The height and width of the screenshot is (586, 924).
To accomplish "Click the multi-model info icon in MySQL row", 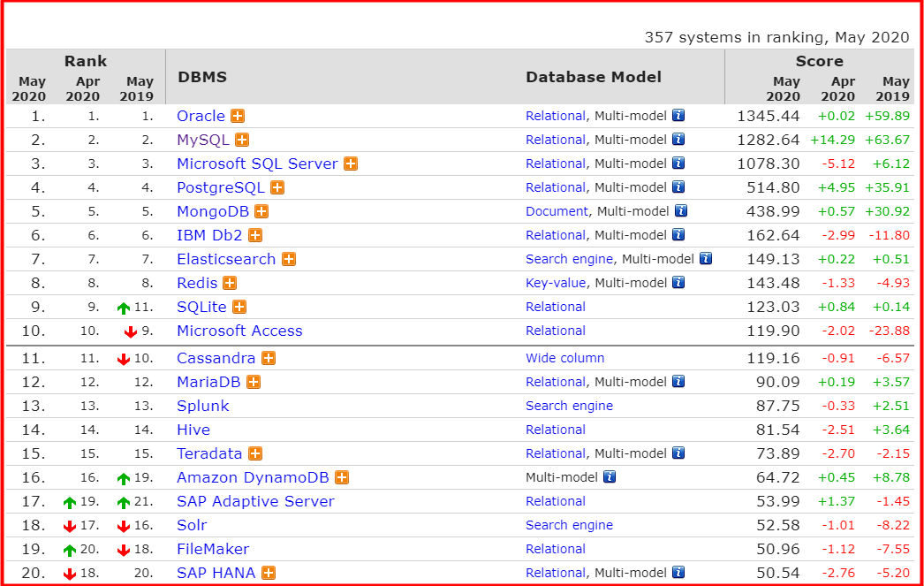I will pyautogui.click(x=678, y=139).
